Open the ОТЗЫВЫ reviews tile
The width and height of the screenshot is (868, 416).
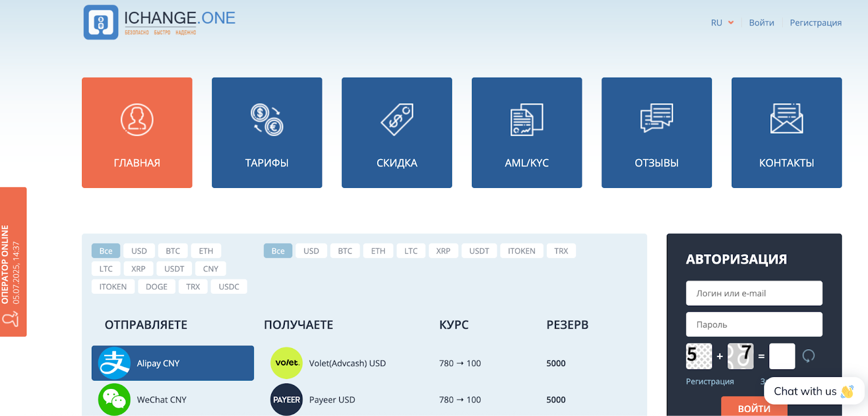pos(656,133)
